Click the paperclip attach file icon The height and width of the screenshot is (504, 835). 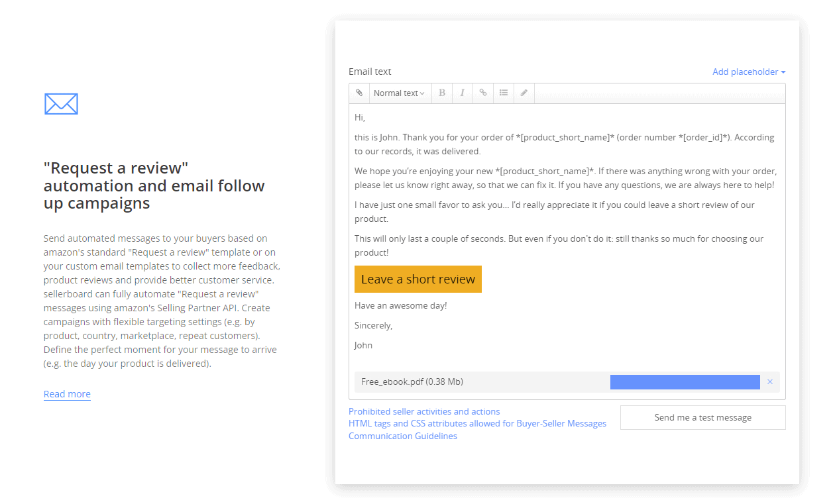coord(359,93)
